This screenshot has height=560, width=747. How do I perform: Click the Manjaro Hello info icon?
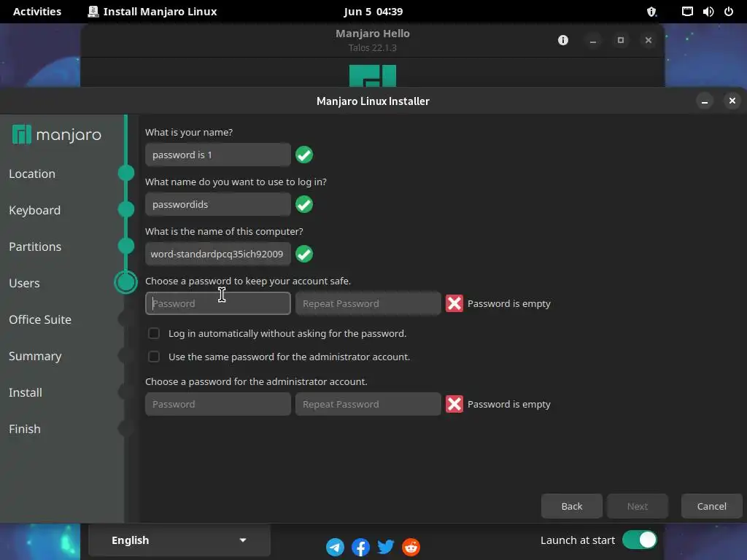click(x=563, y=40)
